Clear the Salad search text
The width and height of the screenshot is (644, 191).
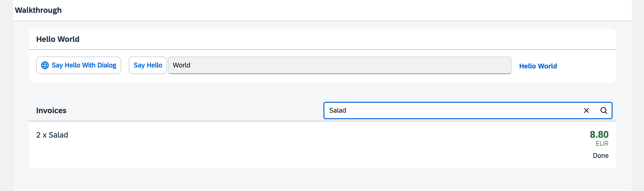click(x=586, y=110)
